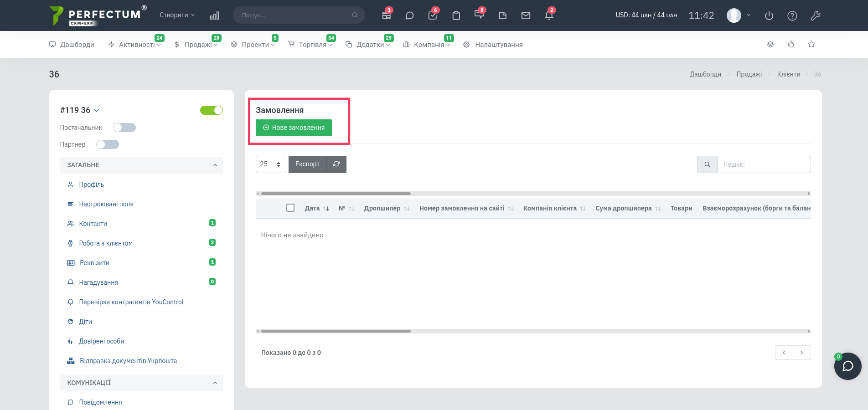Open the statistics bar chart icon

214,15
